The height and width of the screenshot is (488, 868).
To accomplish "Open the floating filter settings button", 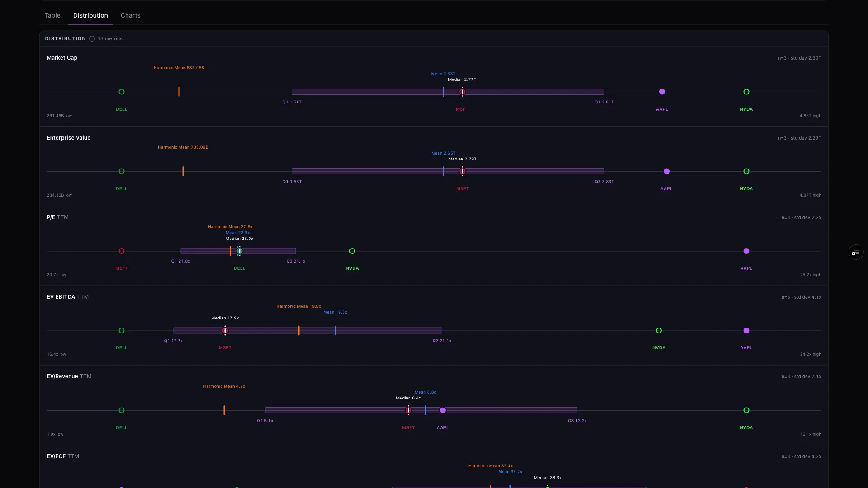I will 856,253.
